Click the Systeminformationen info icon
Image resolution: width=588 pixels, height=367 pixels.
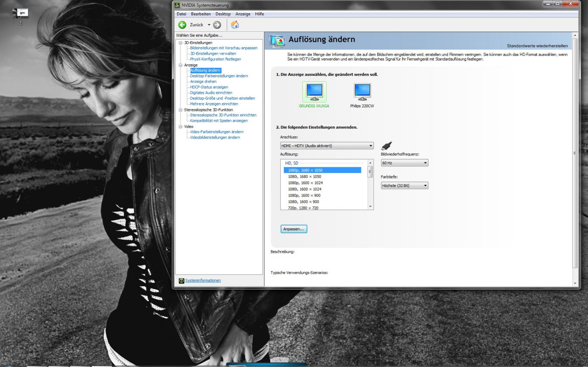[181, 281]
